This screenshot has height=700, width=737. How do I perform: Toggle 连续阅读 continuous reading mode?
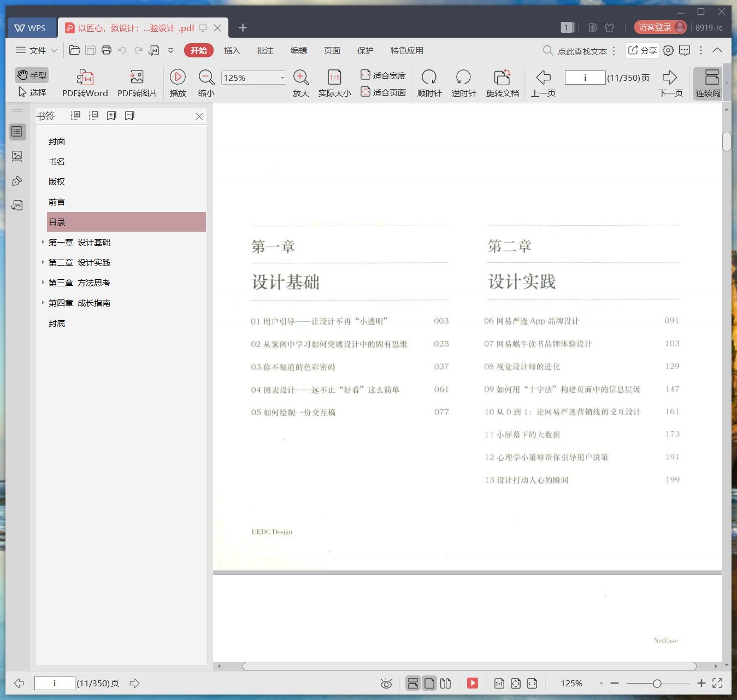[x=708, y=83]
